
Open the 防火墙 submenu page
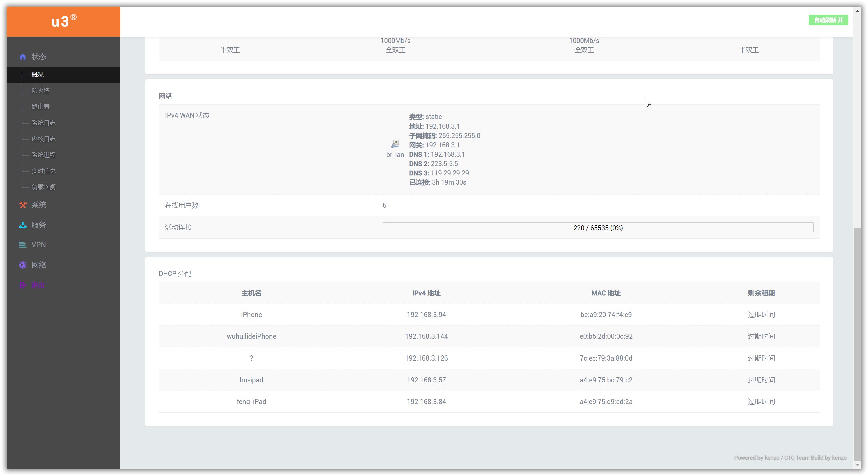(x=41, y=90)
